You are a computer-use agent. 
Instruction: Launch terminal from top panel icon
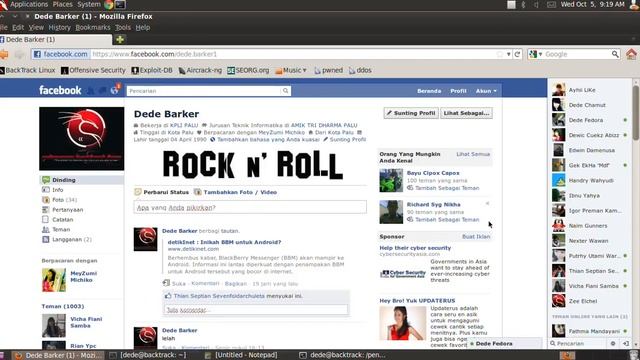click(x=121, y=4)
